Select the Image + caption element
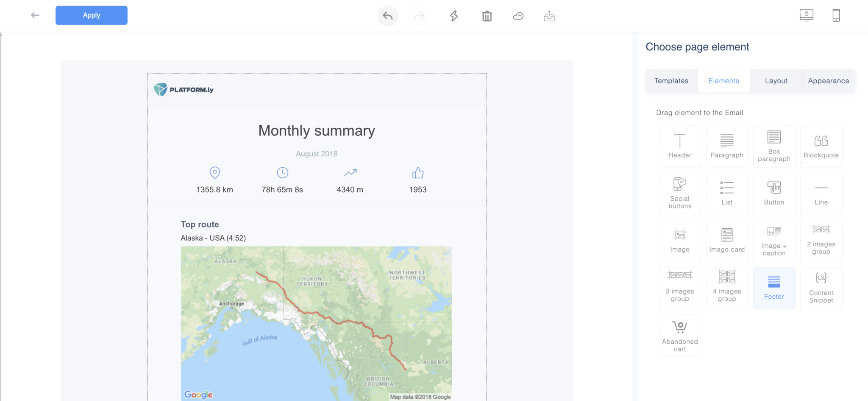 click(774, 241)
